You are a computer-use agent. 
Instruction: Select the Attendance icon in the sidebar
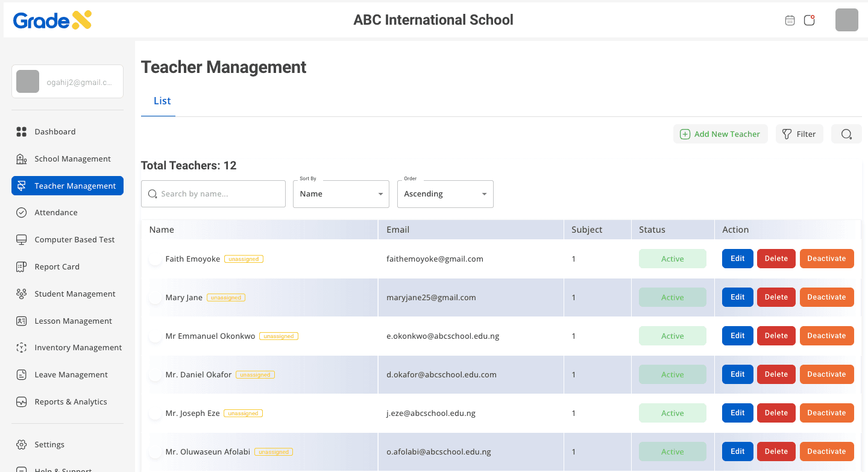[22, 212]
